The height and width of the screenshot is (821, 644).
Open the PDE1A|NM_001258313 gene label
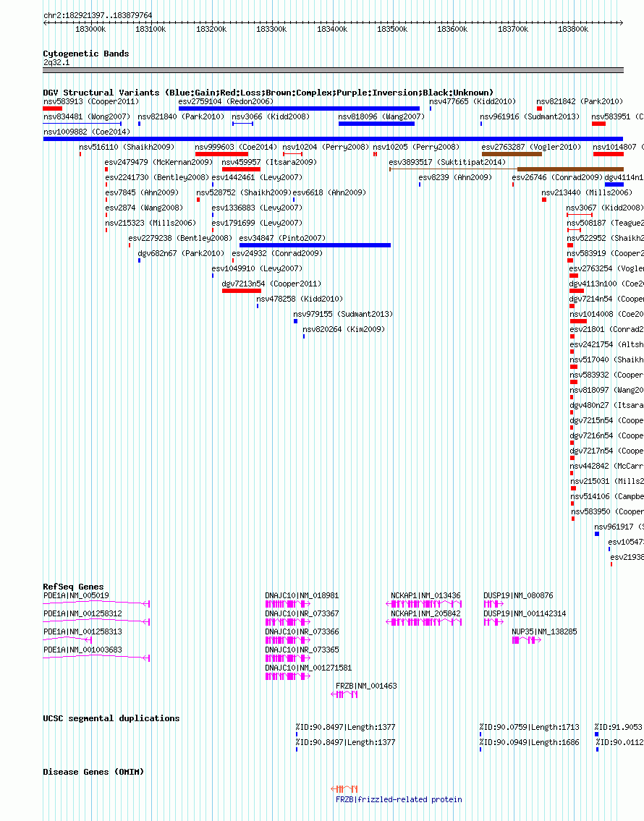82,632
